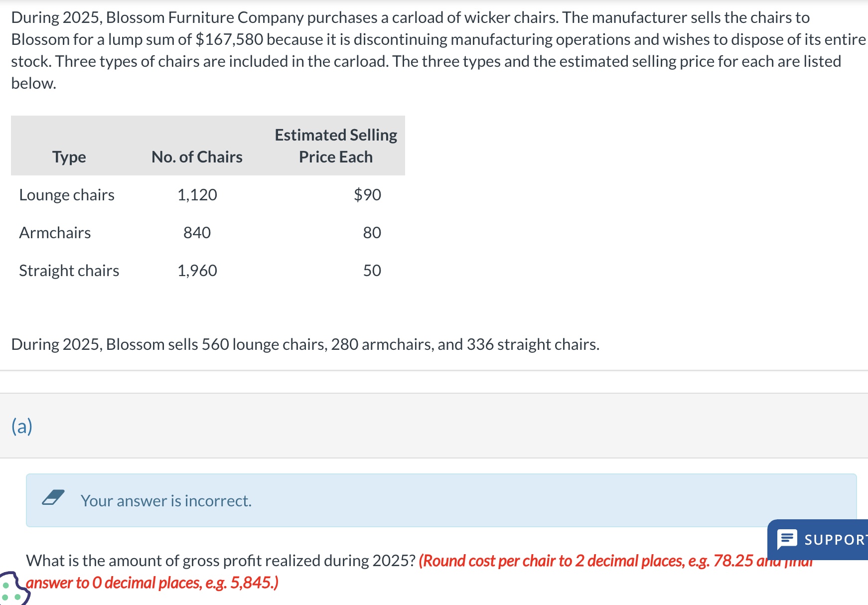Toggle visibility of the chairs data table
The image size is (868, 605).
(x=207, y=145)
